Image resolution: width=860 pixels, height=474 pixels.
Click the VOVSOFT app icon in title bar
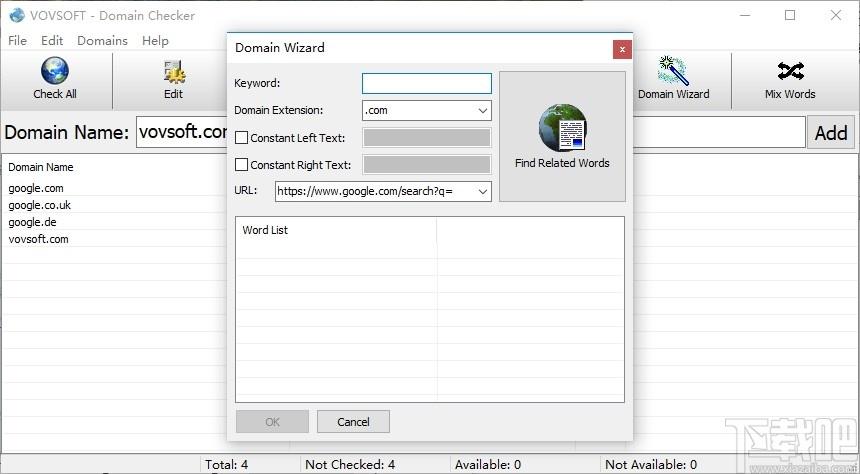click(17, 15)
